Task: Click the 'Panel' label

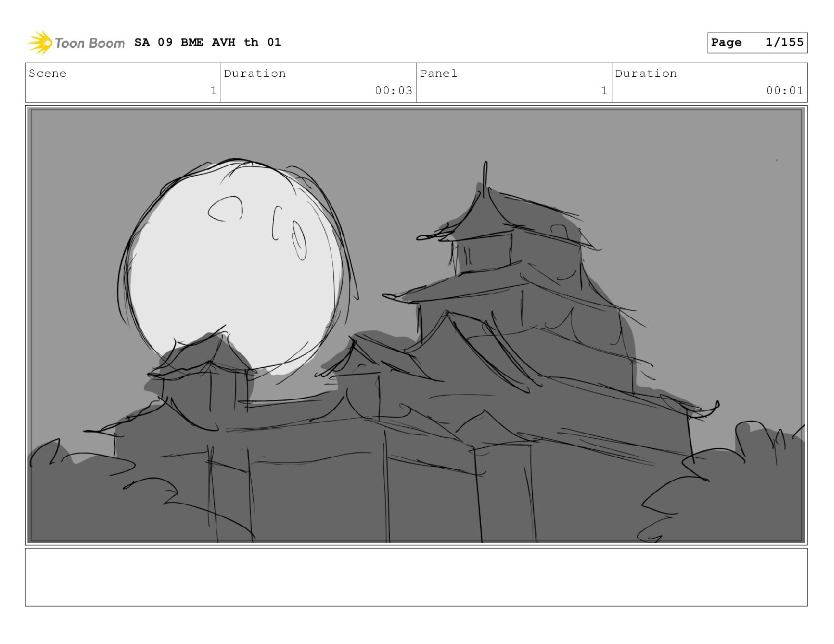Action: pos(439,74)
